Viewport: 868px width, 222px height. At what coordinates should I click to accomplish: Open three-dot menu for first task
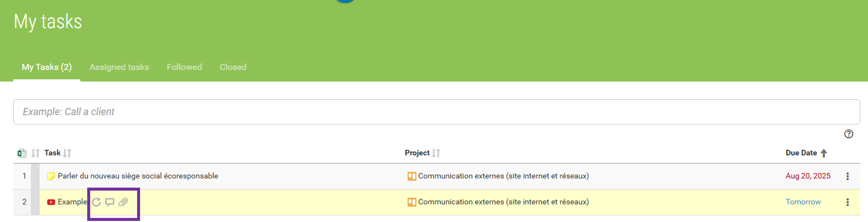click(848, 176)
